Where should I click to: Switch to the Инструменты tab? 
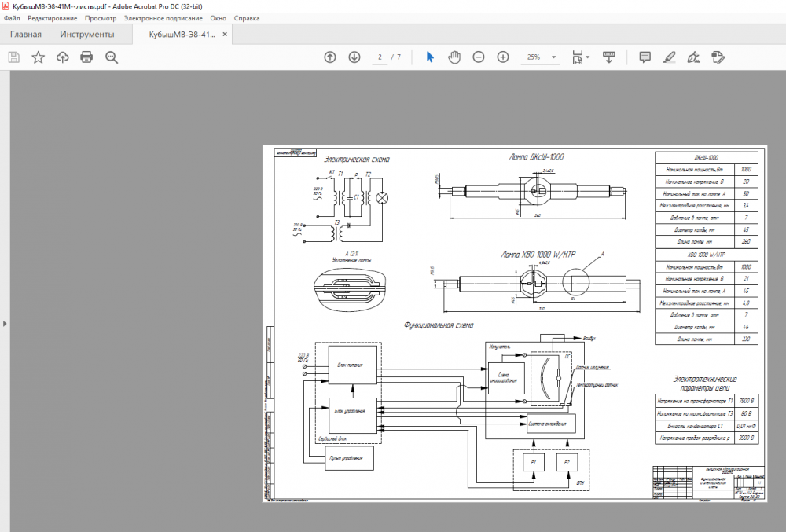(x=86, y=35)
